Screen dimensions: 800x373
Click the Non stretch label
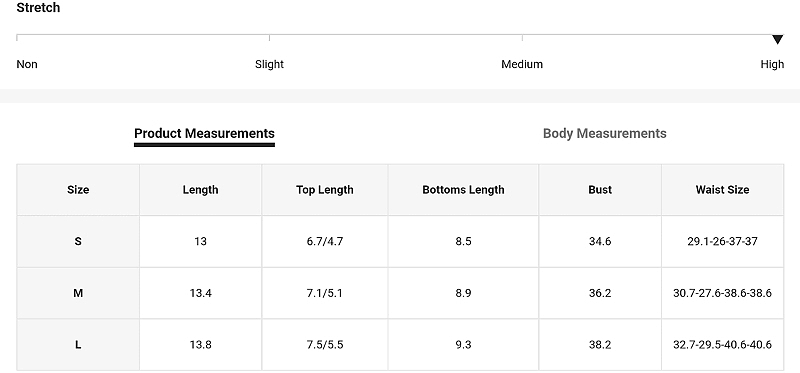click(27, 64)
